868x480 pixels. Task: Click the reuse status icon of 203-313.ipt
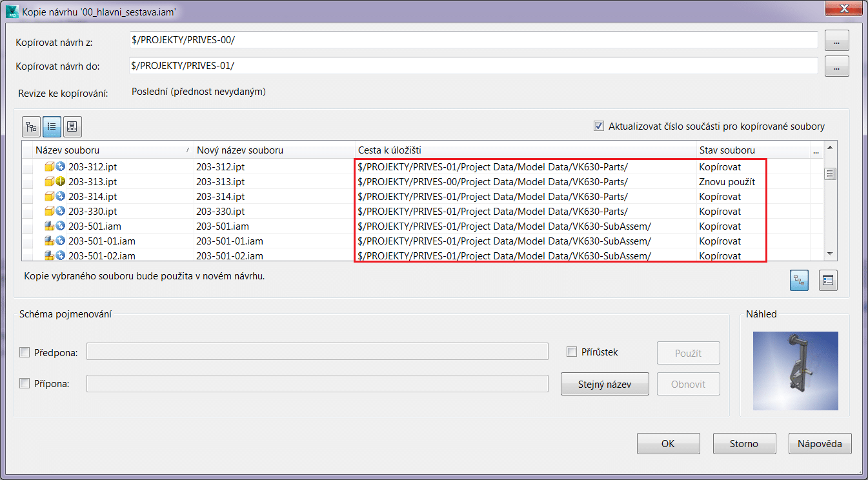point(60,181)
